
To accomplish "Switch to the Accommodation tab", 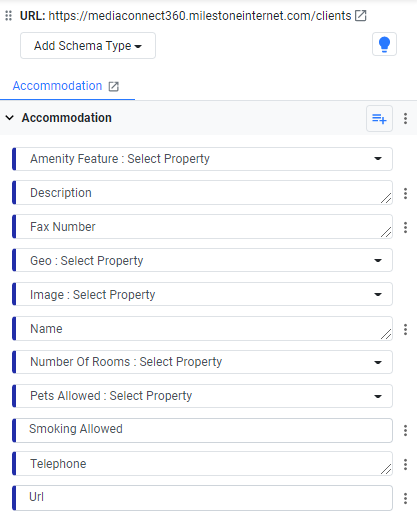I will [57, 86].
